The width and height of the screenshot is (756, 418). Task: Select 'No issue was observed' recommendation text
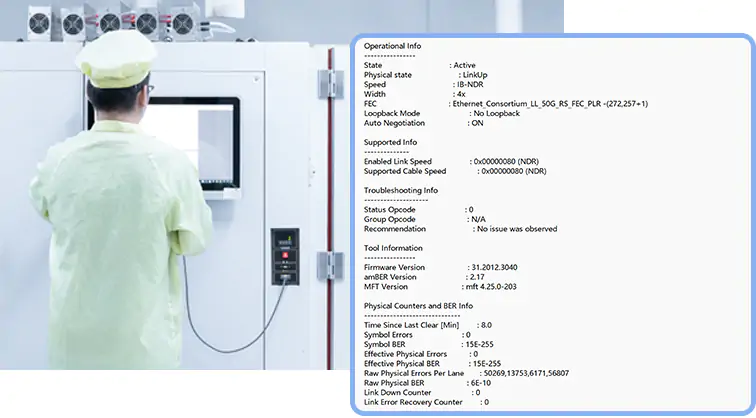pyautogui.click(x=517, y=229)
